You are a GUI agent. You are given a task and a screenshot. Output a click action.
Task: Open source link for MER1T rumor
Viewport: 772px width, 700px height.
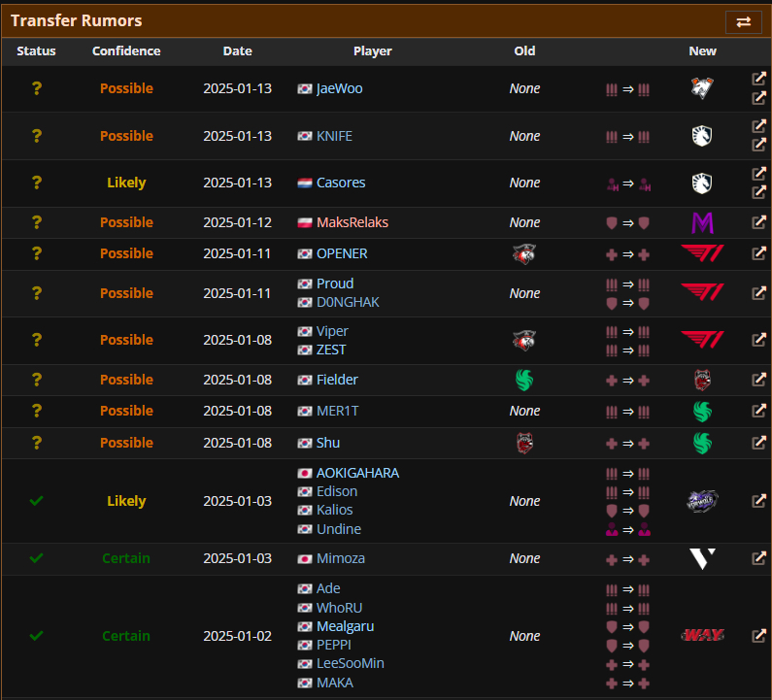point(758,410)
